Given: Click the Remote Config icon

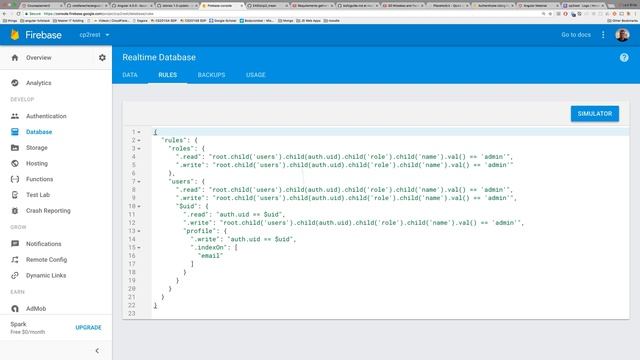Looking at the screenshot, I should (15, 260).
